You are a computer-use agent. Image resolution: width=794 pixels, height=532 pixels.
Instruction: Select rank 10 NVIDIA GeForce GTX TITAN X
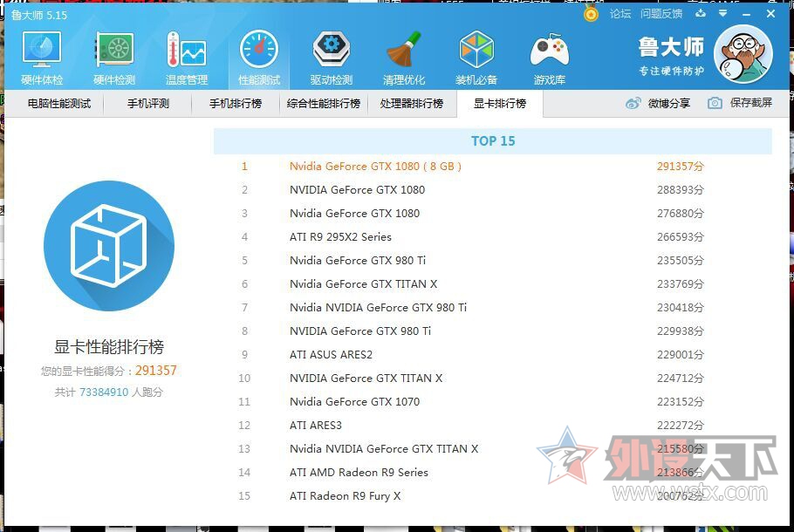493,379
